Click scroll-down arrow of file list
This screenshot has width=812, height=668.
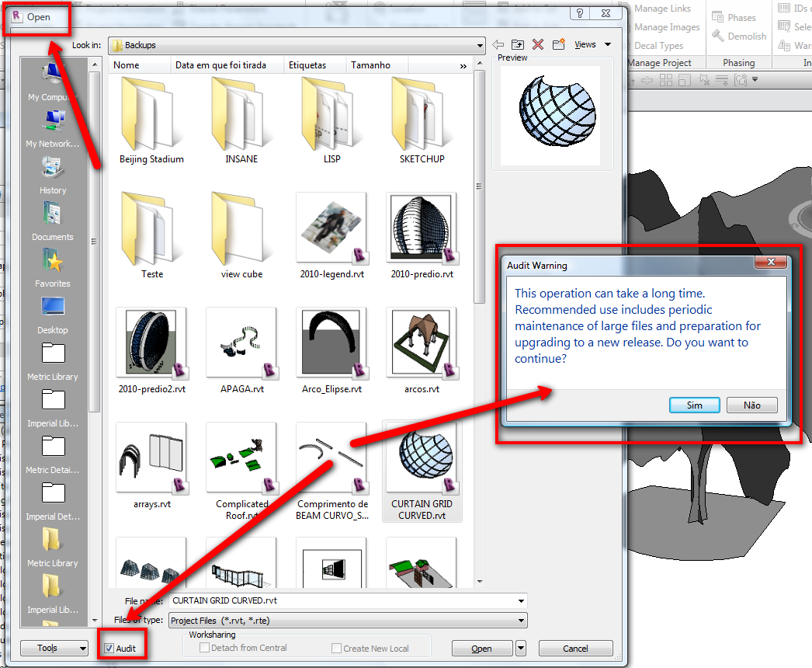[480, 582]
